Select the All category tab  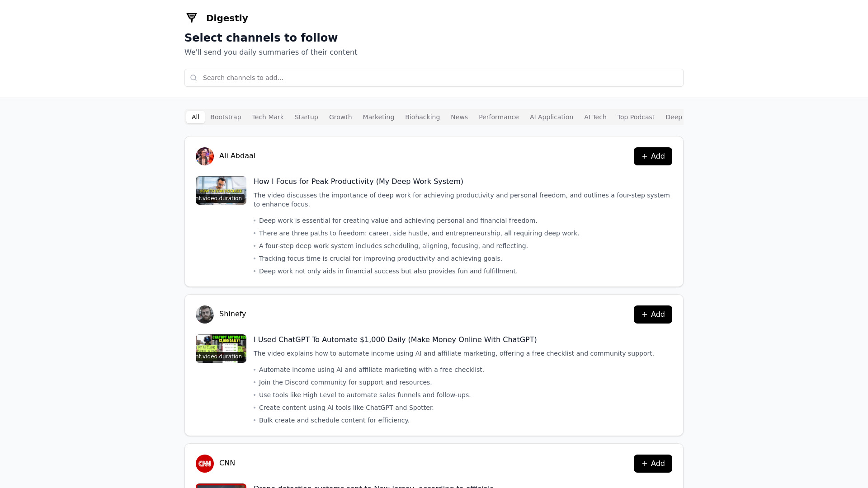tap(195, 117)
